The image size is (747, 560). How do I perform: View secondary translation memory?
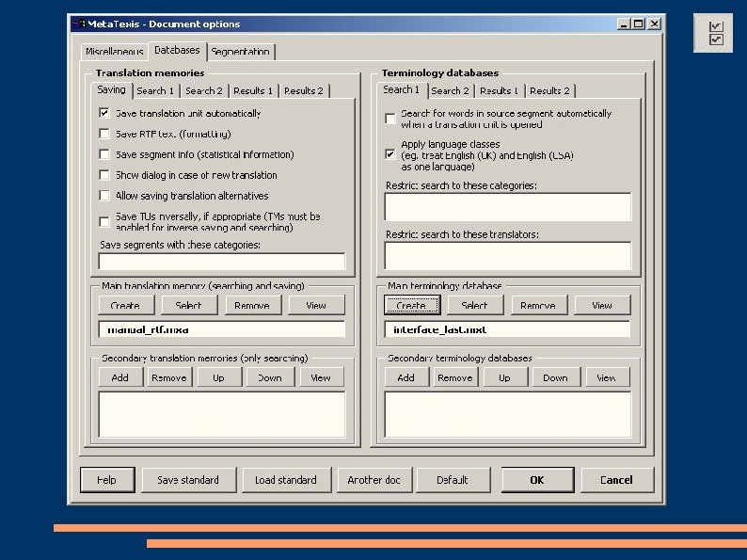click(x=322, y=377)
